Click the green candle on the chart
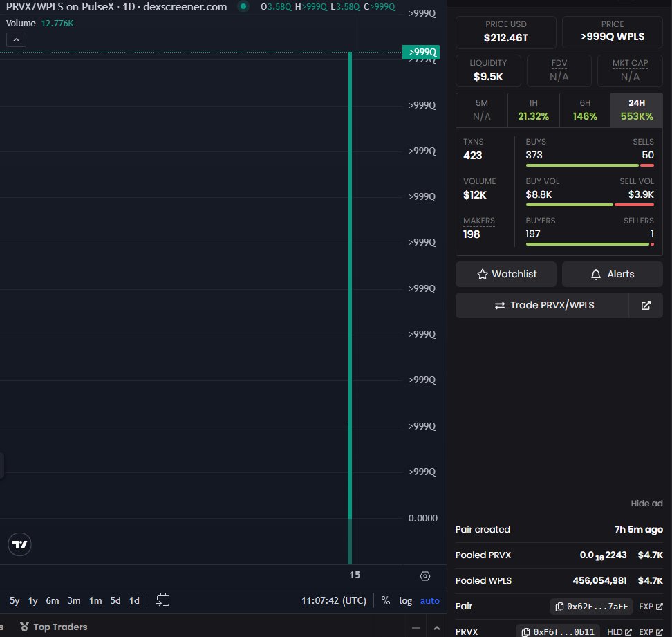This screenshot has height=637, width=672. pyautogui.click(x=350, y=285)
